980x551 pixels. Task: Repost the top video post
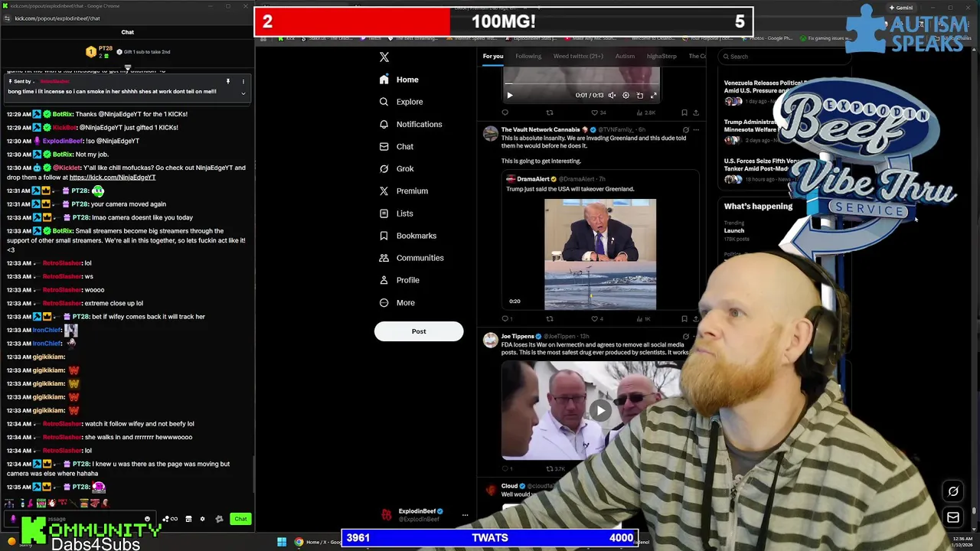point(549,112)
